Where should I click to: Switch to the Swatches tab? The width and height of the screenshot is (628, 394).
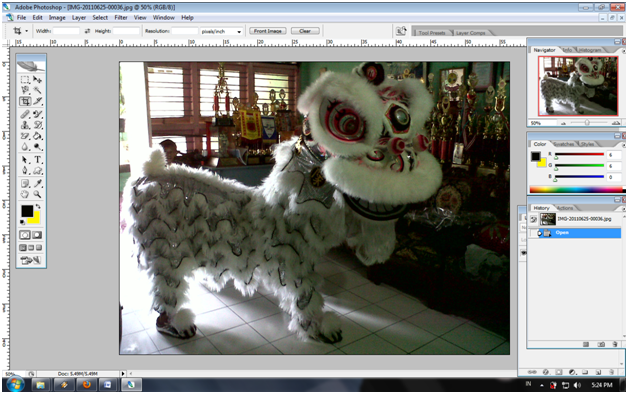[564, 144]
